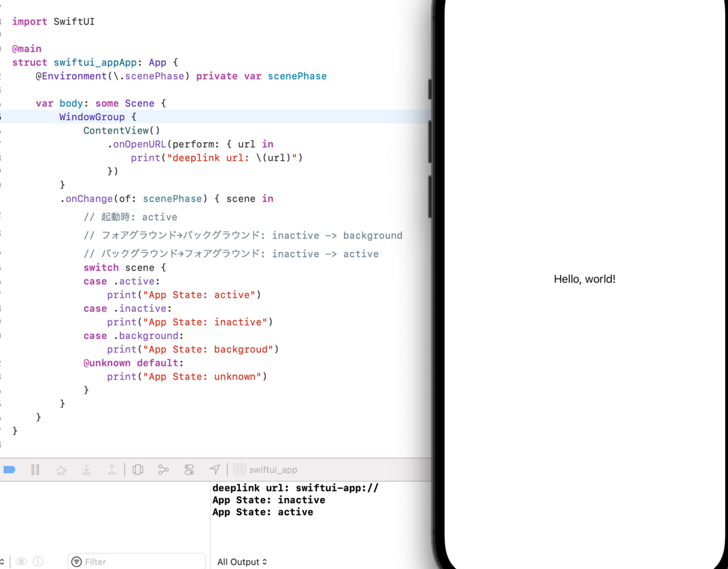Click the バックグラウンド→フォアグラウンド comment line
The width and height of the screenshot is (728, 569).
coord(231,254)
